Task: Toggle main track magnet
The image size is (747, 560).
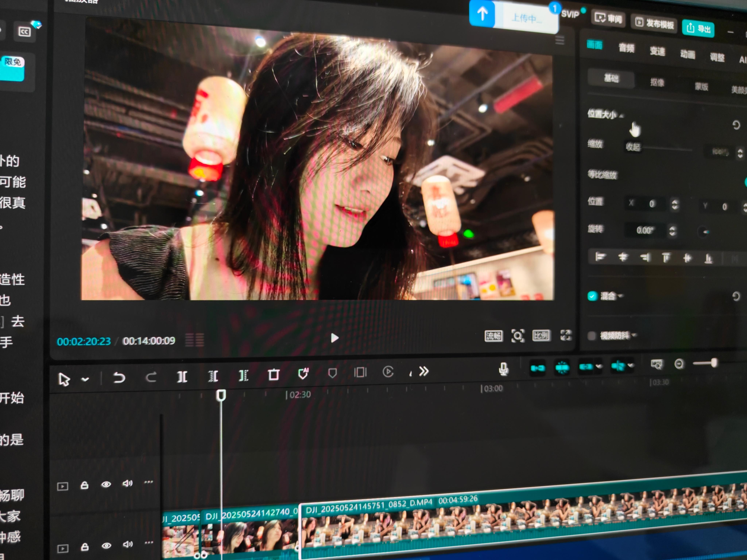Action: pyautogui.click(x=538, y=368)
